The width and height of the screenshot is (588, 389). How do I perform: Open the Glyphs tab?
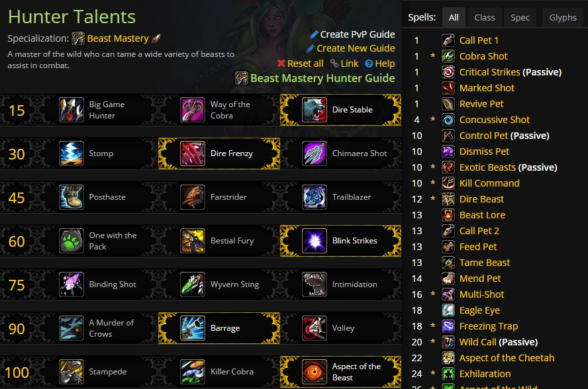[562, 17]
